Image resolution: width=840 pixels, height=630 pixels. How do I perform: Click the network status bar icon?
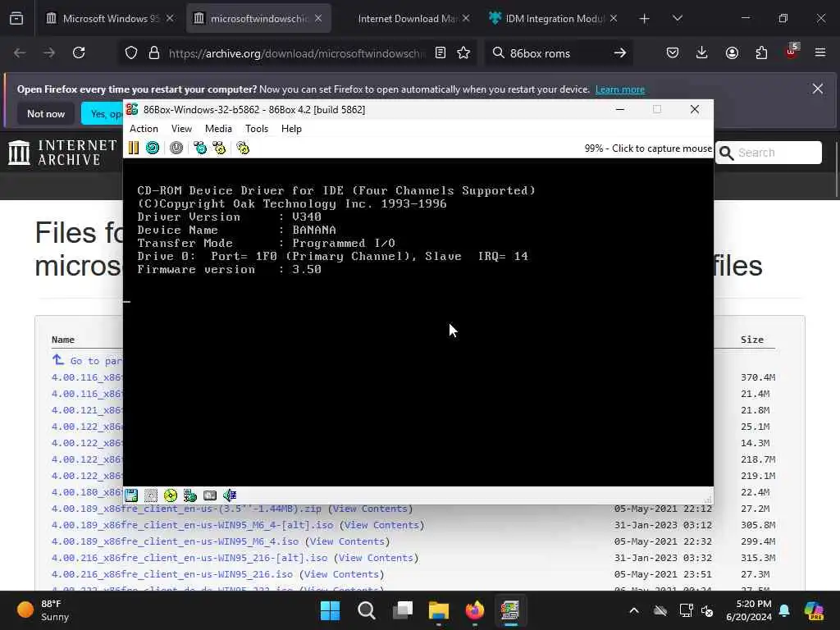[x=190, y=495]
